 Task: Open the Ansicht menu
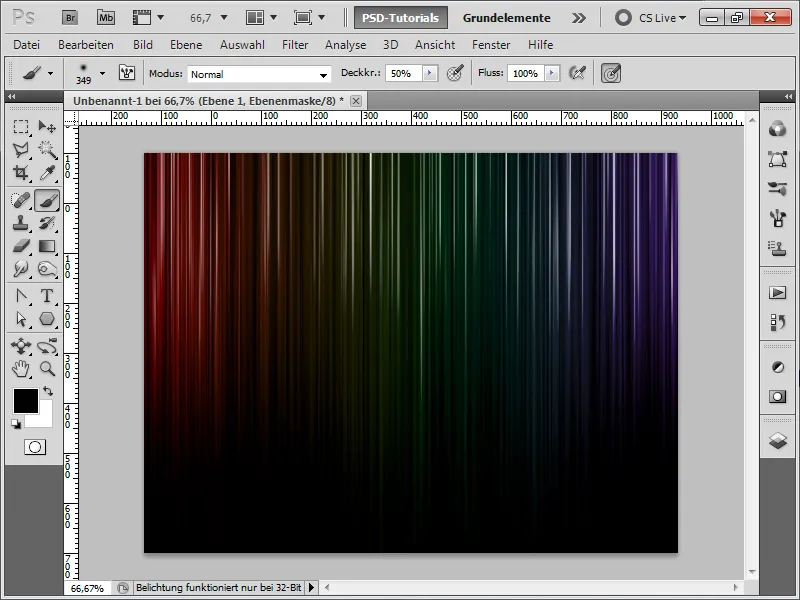point(435,45)
